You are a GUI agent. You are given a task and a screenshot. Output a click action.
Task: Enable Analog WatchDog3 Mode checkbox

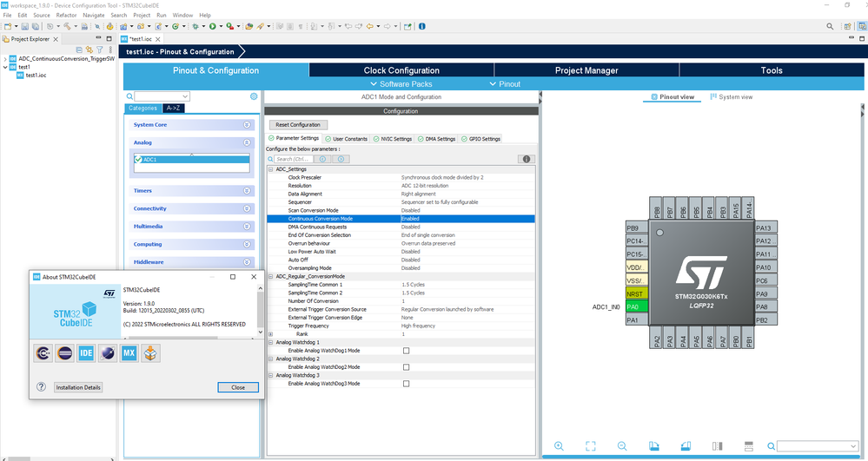(407, 384)
